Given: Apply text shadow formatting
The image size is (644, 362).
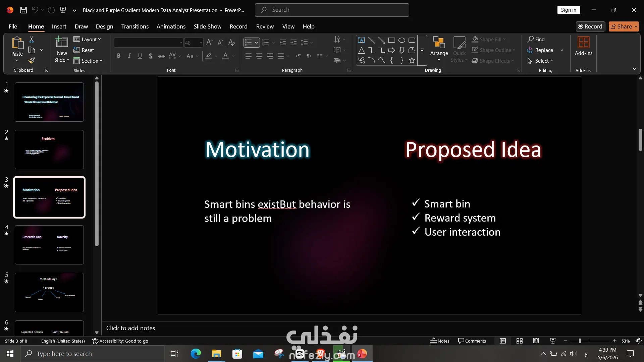Looking at the screenshot, I should point(151,56).
